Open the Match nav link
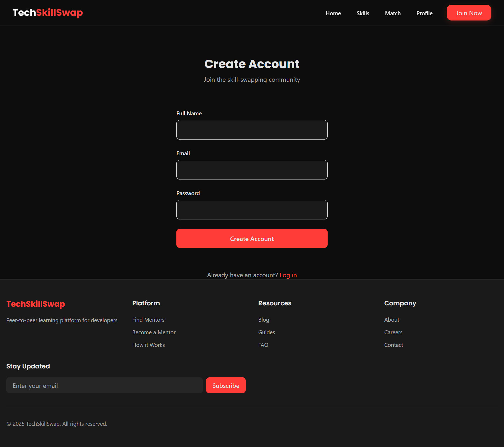The width and height of the screenshot is (504, 447). pos(393,13)
